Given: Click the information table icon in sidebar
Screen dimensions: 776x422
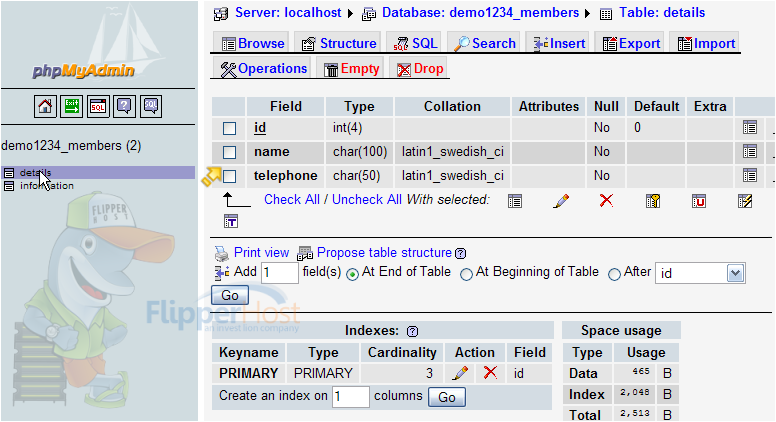Looking at the screenshot, I should click(8, 186).
